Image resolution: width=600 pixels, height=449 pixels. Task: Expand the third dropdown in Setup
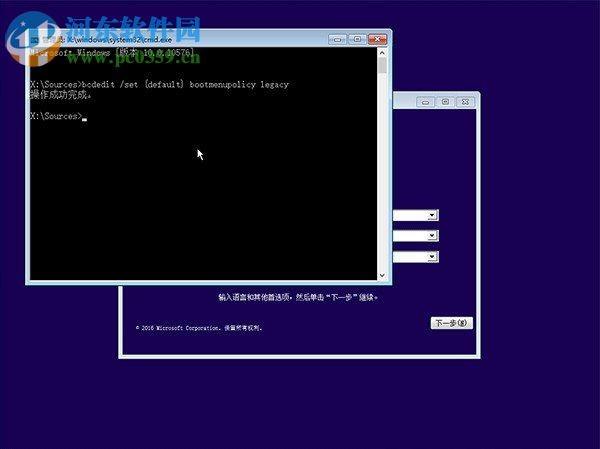point(432,257)
